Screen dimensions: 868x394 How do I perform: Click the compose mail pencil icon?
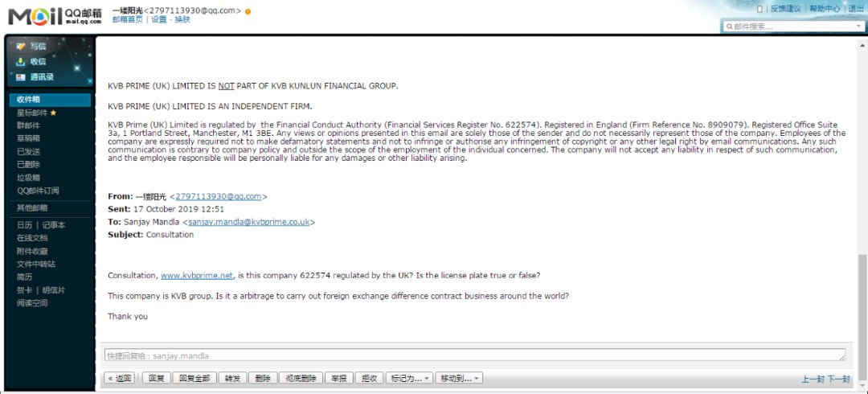[x=21, y=46]
